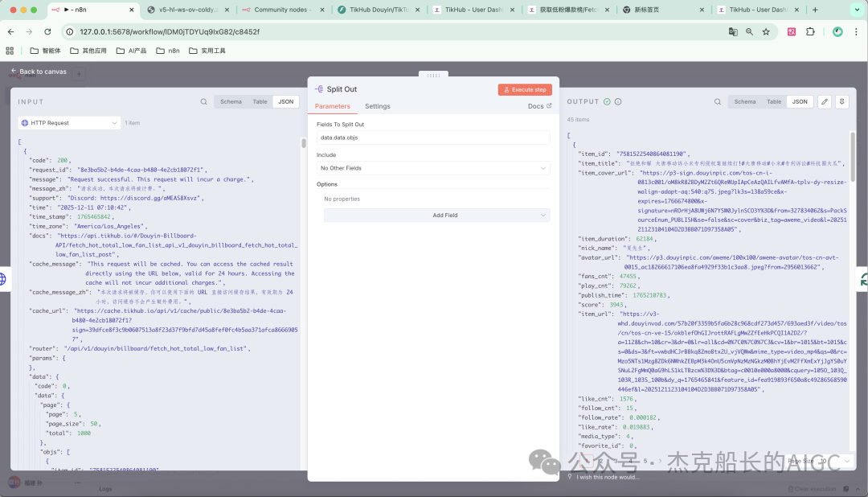The image size is (868, 497).
Task: Click the browser profile avatar icon
Action: point(837,32)
